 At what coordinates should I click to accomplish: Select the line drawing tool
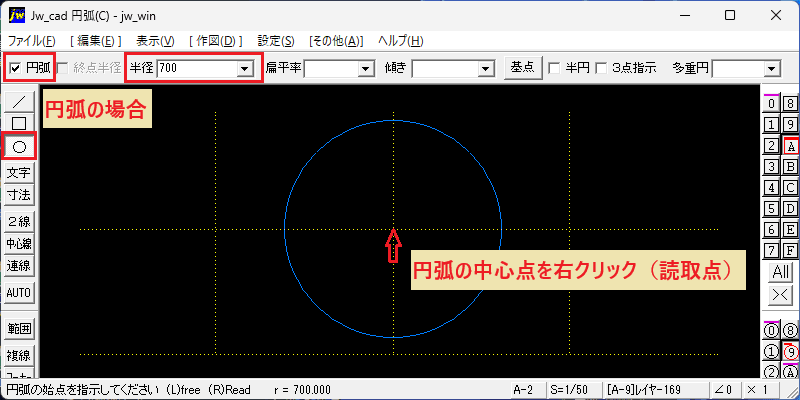19,102
